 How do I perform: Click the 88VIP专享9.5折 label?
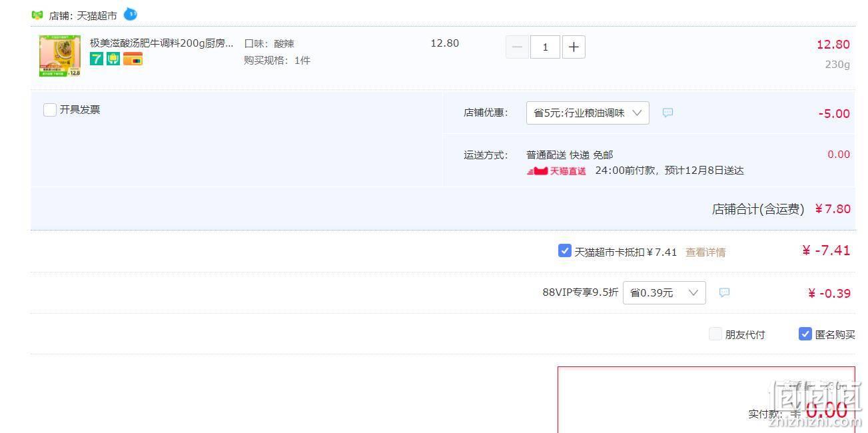tap(580, 292)
